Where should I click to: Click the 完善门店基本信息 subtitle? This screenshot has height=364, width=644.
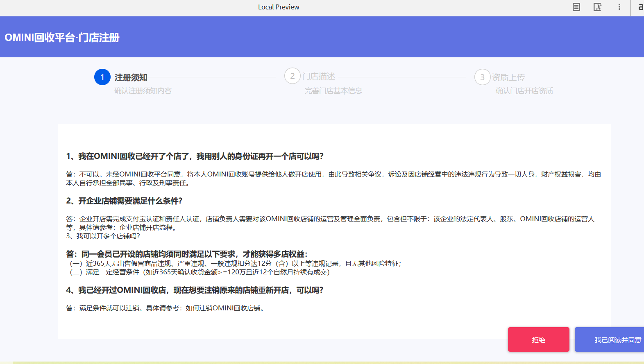333,91
